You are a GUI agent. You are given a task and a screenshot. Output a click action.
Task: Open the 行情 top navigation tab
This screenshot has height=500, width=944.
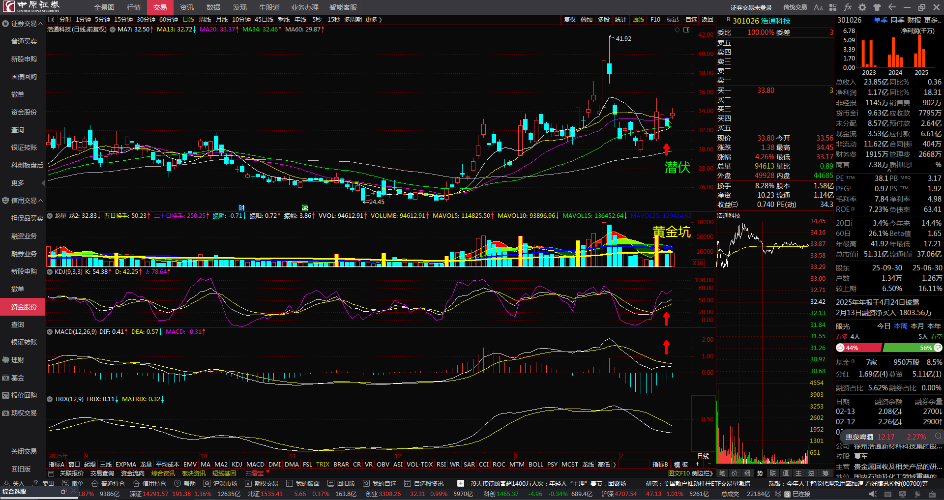point(134,7)
